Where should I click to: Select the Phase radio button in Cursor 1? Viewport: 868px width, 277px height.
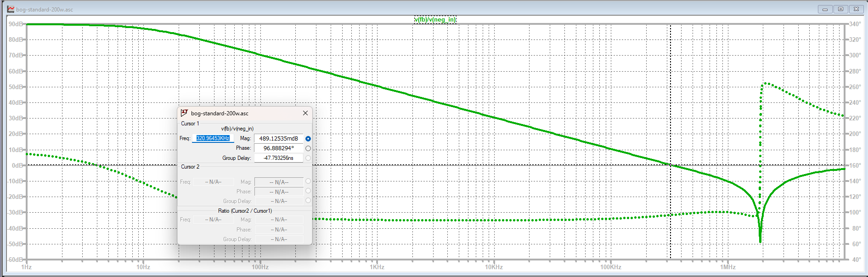pyautogui.click(x=308, y=148)
